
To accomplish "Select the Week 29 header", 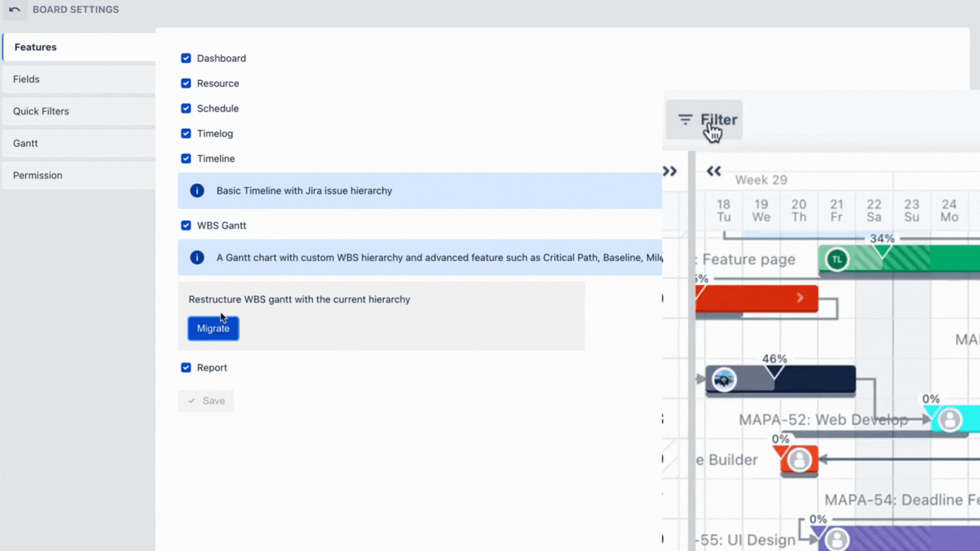I will [761, 180].
